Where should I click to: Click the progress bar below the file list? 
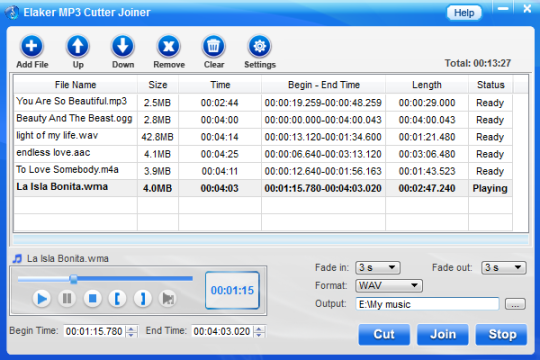[271, 239]
